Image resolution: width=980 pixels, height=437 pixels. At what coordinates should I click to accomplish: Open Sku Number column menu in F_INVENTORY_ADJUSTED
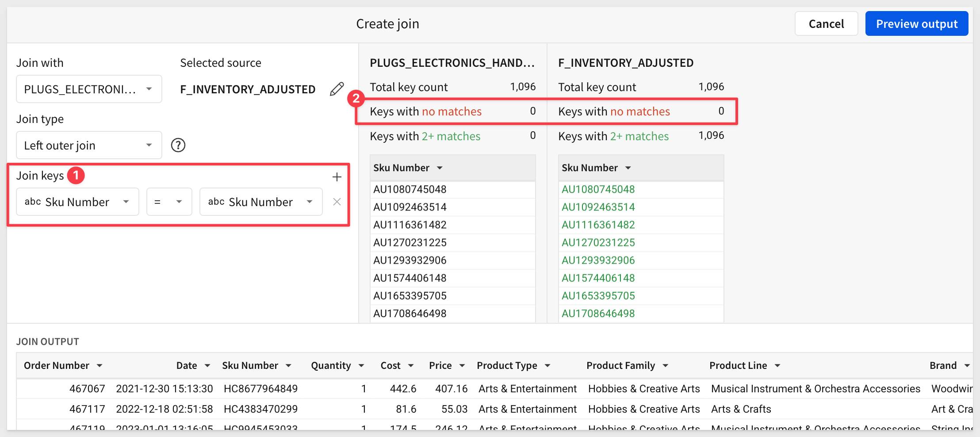628,168
